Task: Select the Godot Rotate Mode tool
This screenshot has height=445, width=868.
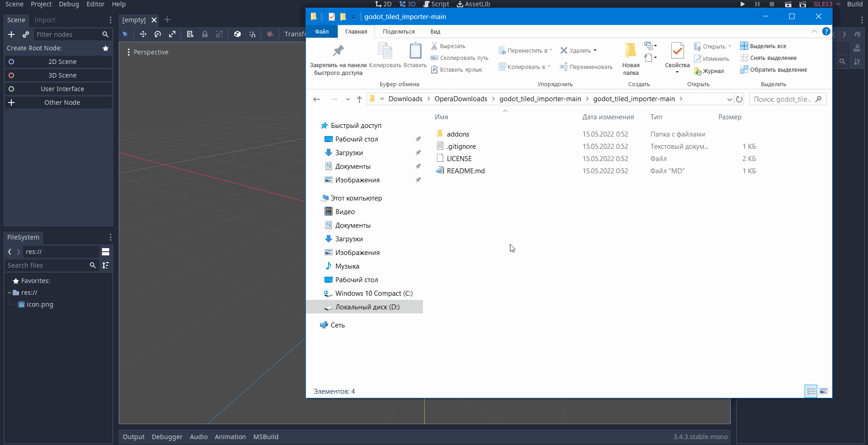Action: pos(158,34)
